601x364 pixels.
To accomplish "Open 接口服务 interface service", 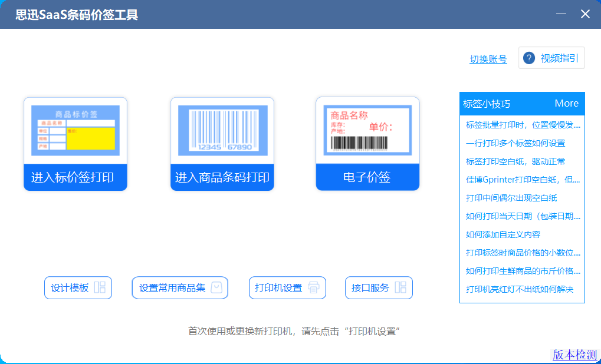I will coord(379,288).
